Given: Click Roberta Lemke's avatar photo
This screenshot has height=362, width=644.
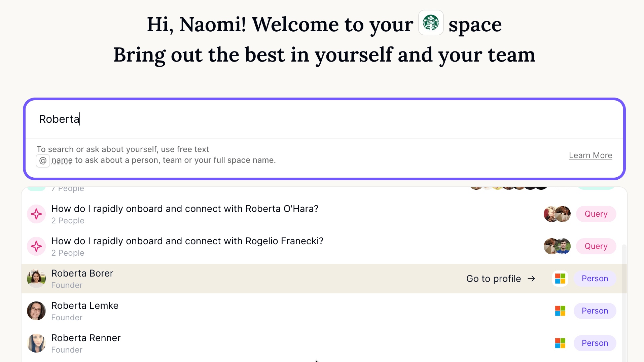Looking at the screenshot, I should pyautogui.click(x=36, y=311).
